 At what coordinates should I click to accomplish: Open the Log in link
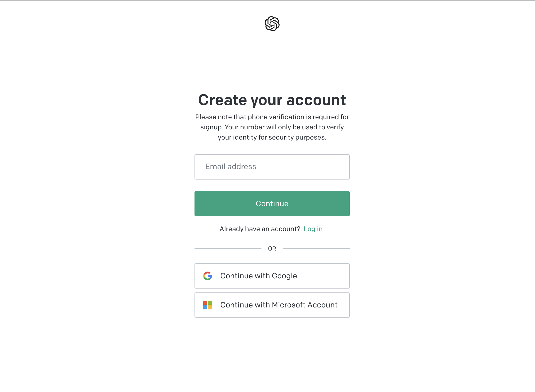pos(313,229)
